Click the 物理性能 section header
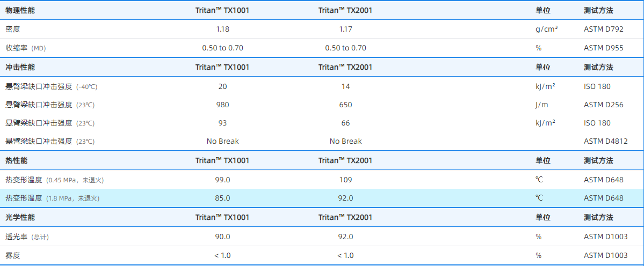This screenshot has width=644, height=266. point(20,10)
